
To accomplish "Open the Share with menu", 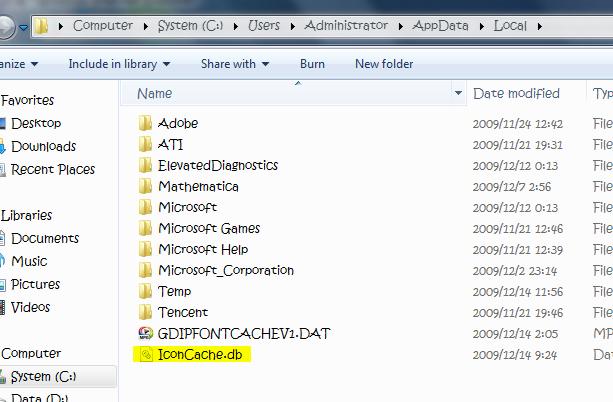I will (x=235, y=64).
